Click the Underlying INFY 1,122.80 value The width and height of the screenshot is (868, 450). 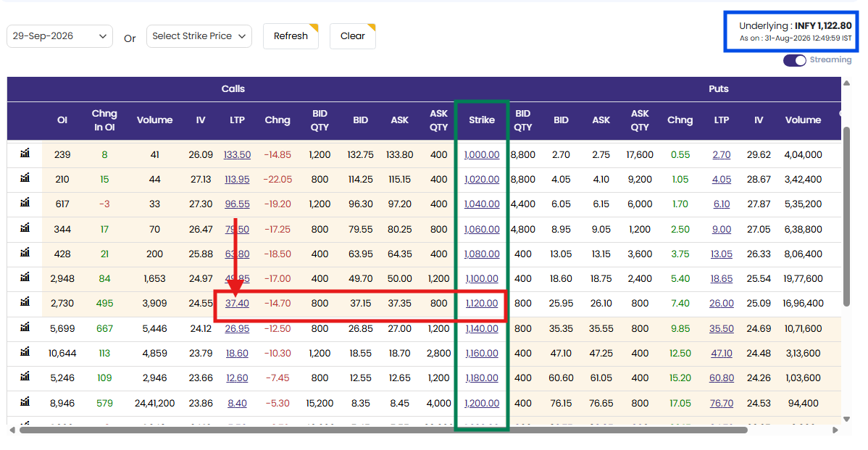tap(795, 25)
